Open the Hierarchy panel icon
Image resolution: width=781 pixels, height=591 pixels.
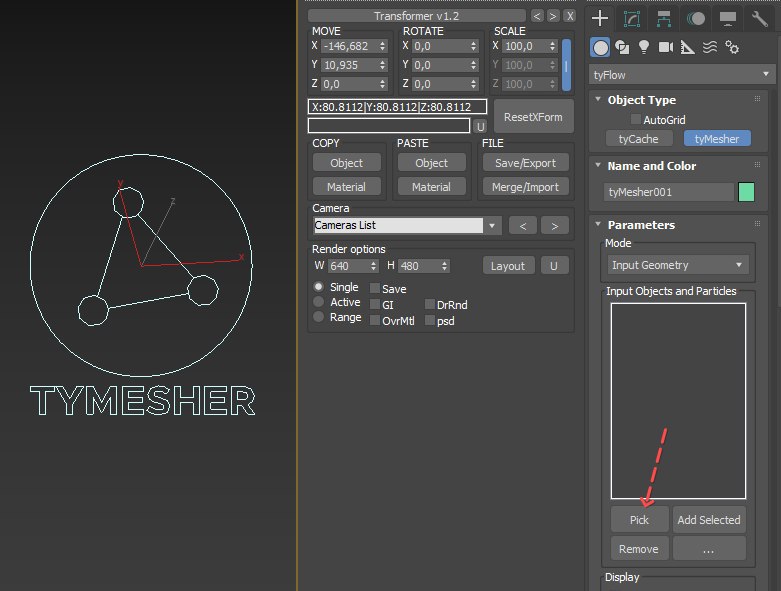tap(663, 19)
